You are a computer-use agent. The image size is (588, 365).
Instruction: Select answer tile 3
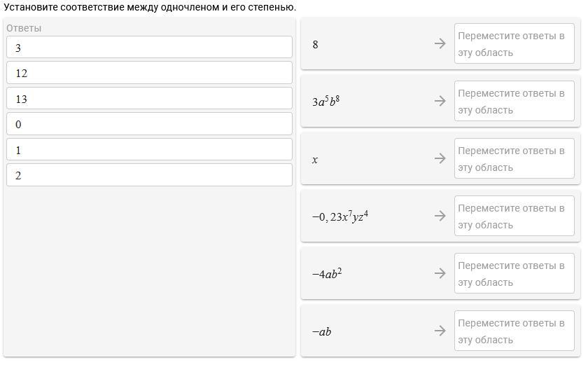(149, 48)
